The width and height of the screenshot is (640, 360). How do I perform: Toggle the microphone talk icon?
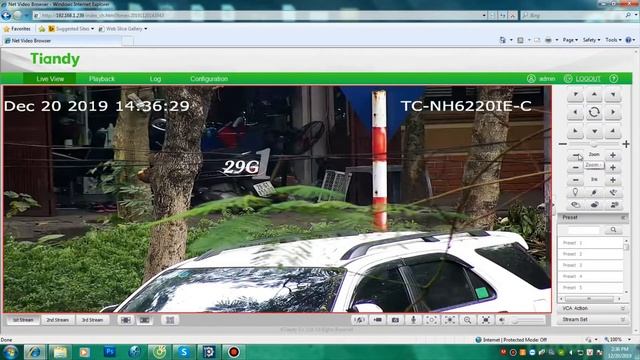pos(413,320)
